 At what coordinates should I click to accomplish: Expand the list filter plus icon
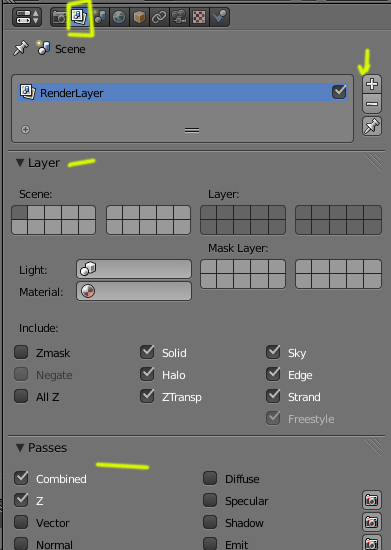tap(25, 129)
